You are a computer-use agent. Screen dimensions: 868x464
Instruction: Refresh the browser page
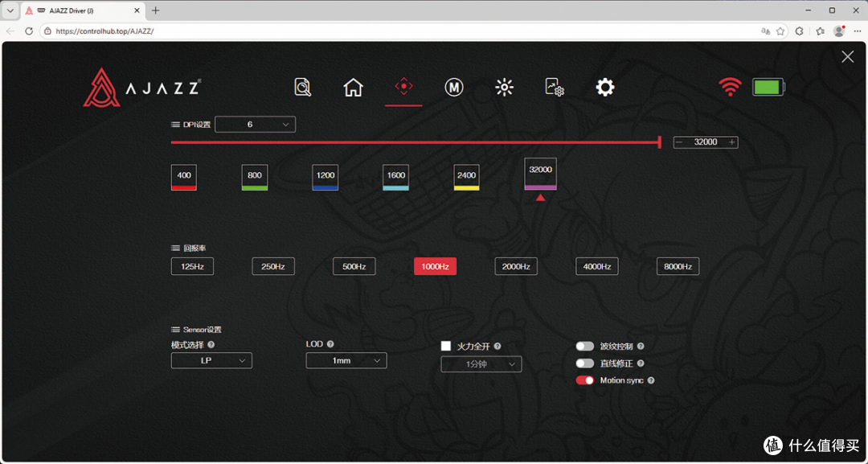coord(29,31)
